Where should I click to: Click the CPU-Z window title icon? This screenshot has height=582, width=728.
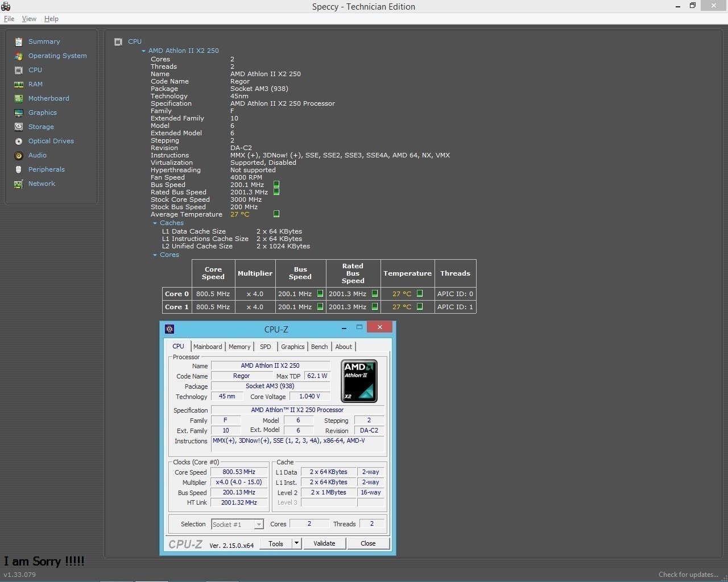pos(169,329)
